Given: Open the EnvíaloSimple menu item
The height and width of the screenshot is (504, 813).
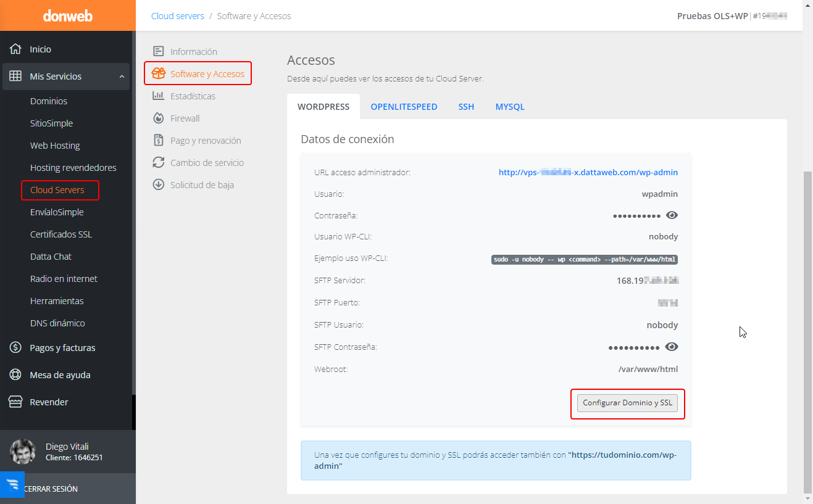Looking at the screenshot, I should tap(57, 212).
